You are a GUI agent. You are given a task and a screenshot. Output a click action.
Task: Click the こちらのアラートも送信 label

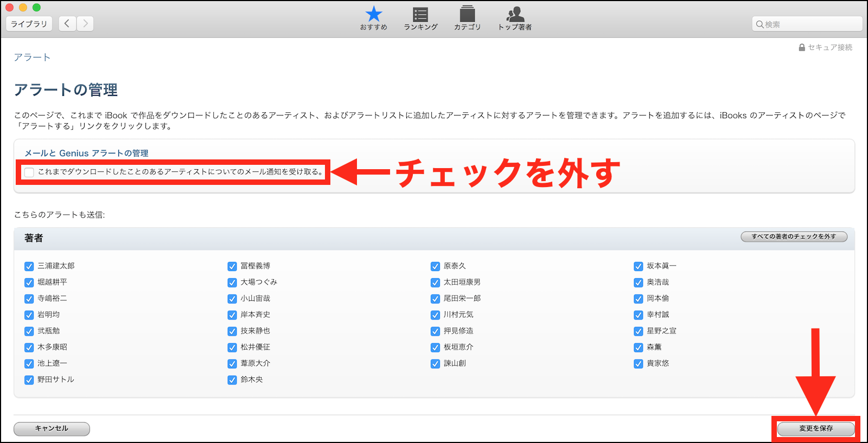pyautogui.click(x=59, y=215)
